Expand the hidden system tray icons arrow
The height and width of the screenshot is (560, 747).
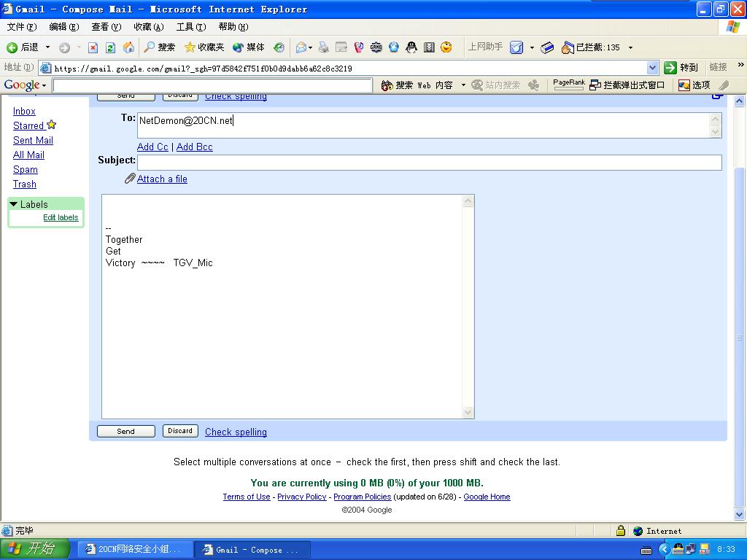point(664,550)
